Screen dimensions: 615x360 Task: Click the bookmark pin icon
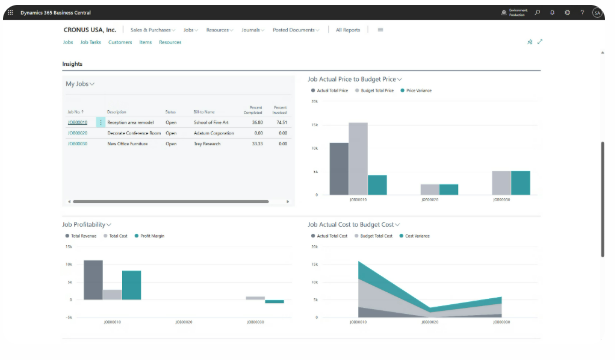coord(529,42)
